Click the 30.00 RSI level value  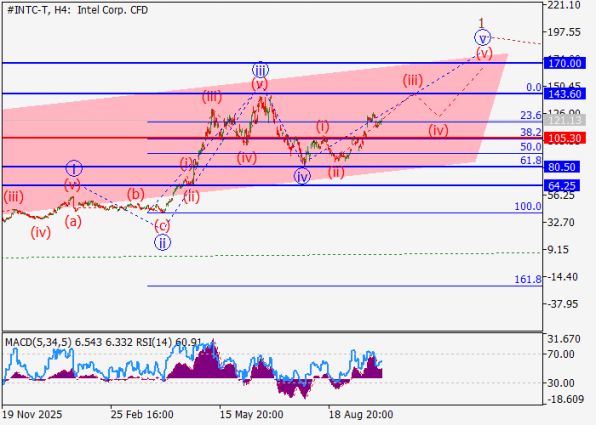click(561, 383)
